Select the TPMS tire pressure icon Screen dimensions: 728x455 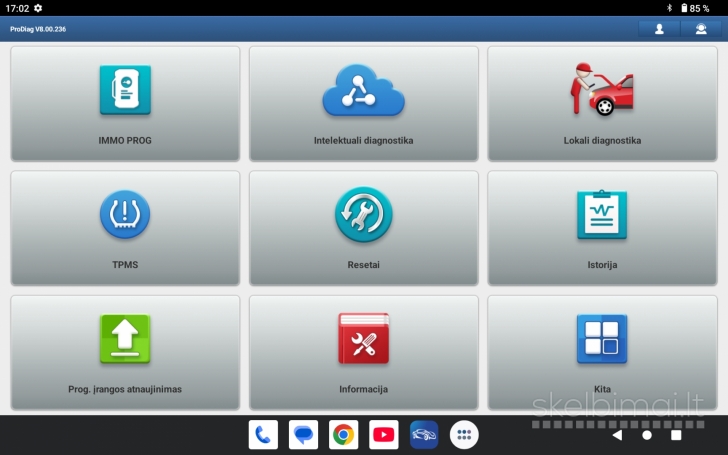coord(125,215)
